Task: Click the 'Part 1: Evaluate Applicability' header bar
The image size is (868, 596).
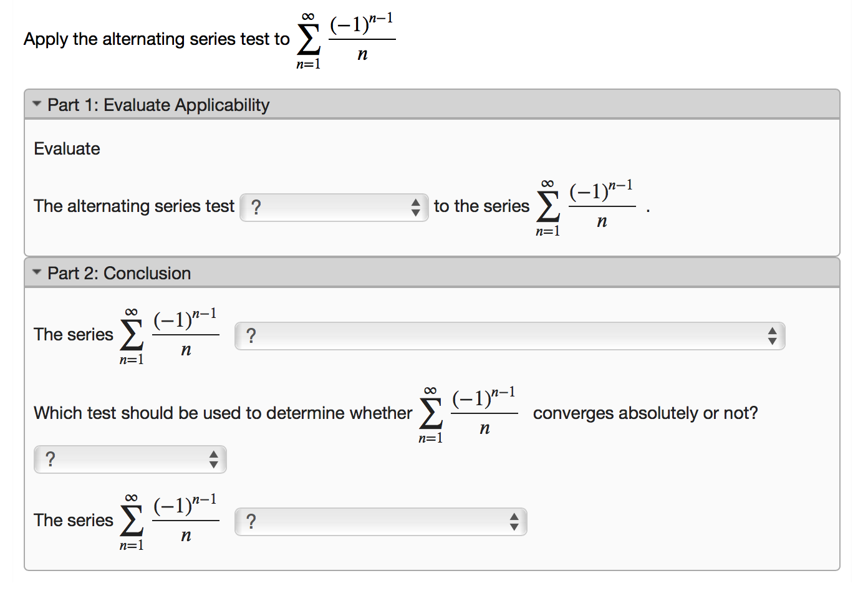Action: pos(432,105)
